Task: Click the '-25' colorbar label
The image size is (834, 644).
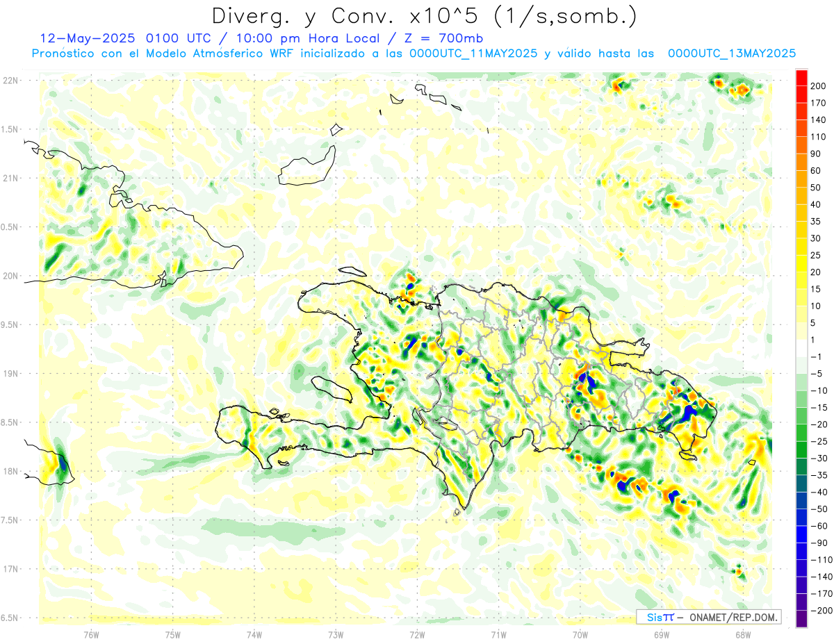Action: pyautogui.click(x=820, y=441)
